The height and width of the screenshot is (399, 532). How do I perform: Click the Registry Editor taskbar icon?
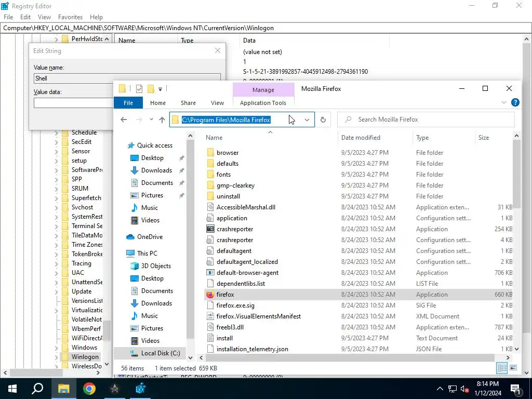coord(140,389)
